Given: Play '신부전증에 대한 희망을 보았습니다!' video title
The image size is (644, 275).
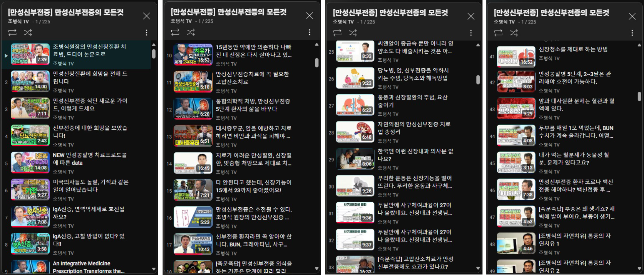Looking at the screenshot, I should 90,132.
